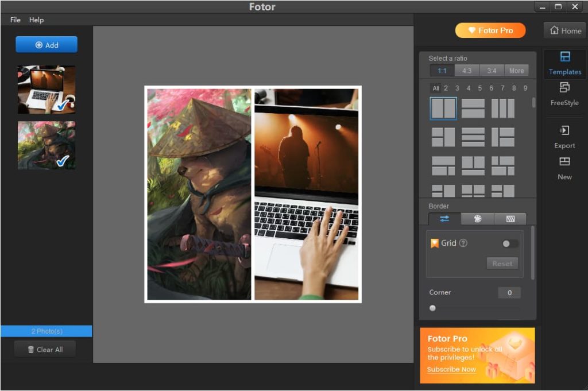Switch to FreeStyle collage mode
Viewport: 588px width, 391px height.
coord(564,94)
